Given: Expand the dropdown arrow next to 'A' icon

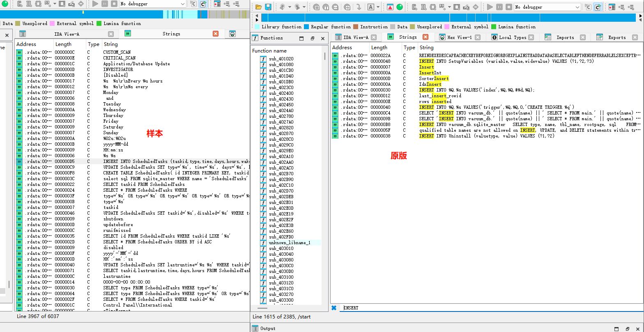Looking at the screenshot, I should tap(378, 7).
